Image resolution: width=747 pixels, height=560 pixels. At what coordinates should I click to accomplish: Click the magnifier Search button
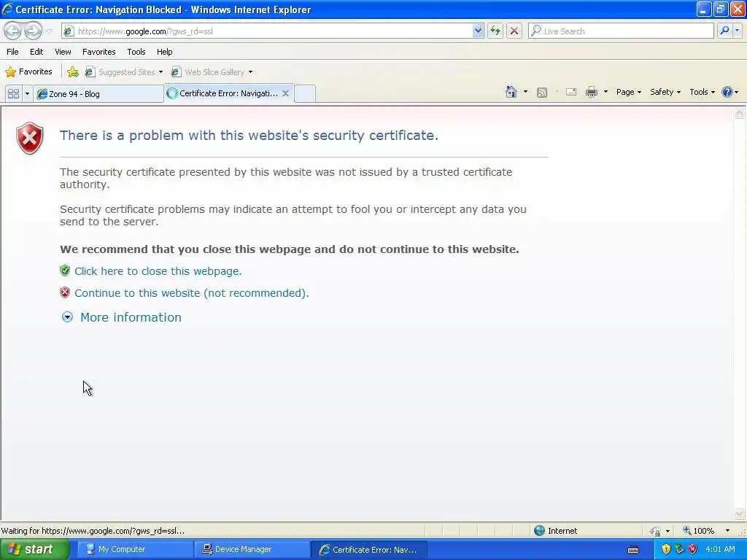(x=724, y=31)
